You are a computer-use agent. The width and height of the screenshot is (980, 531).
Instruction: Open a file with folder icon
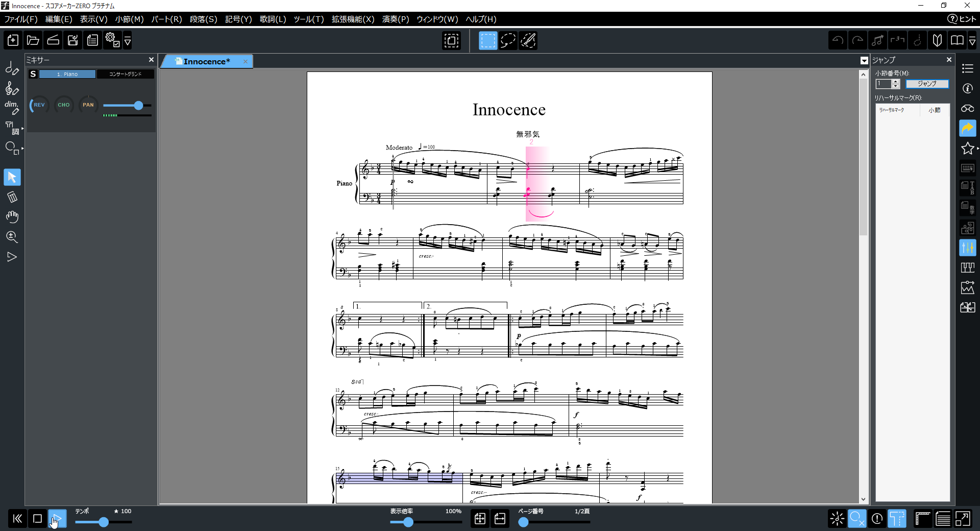[x=33, y=40]
